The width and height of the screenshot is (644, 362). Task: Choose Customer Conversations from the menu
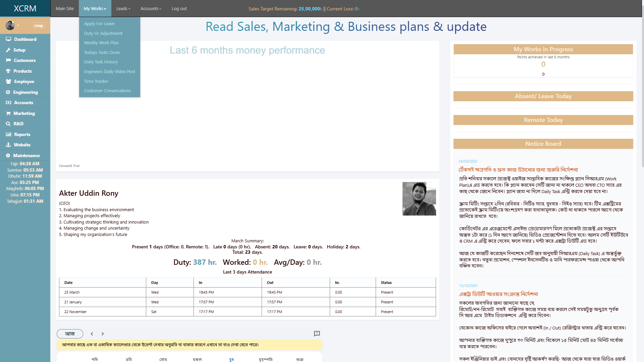107,90
